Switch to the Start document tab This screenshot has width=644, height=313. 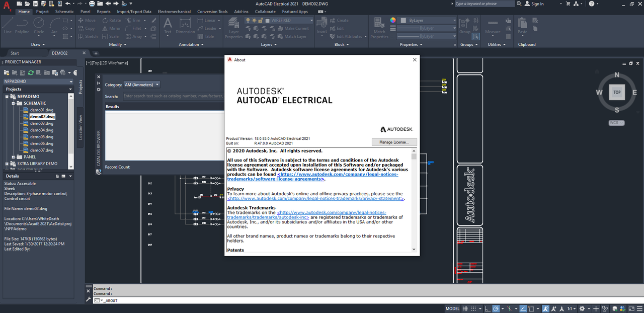(15, 53)
